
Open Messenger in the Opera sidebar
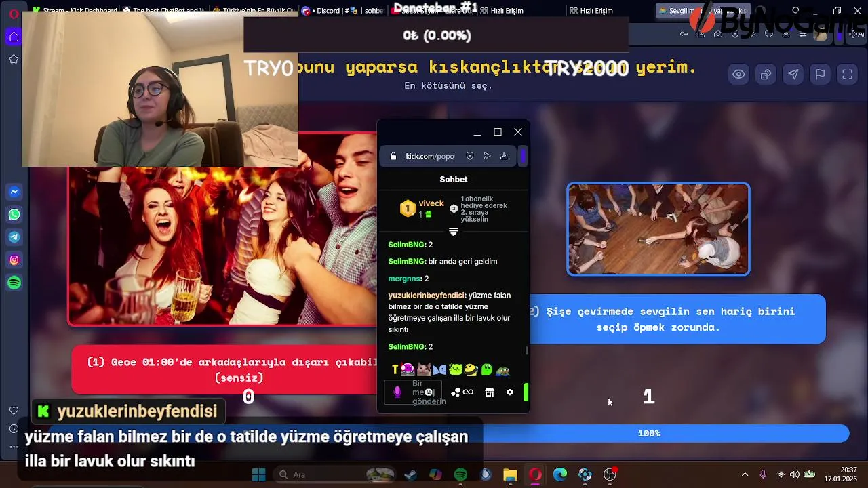click(14, 192)
